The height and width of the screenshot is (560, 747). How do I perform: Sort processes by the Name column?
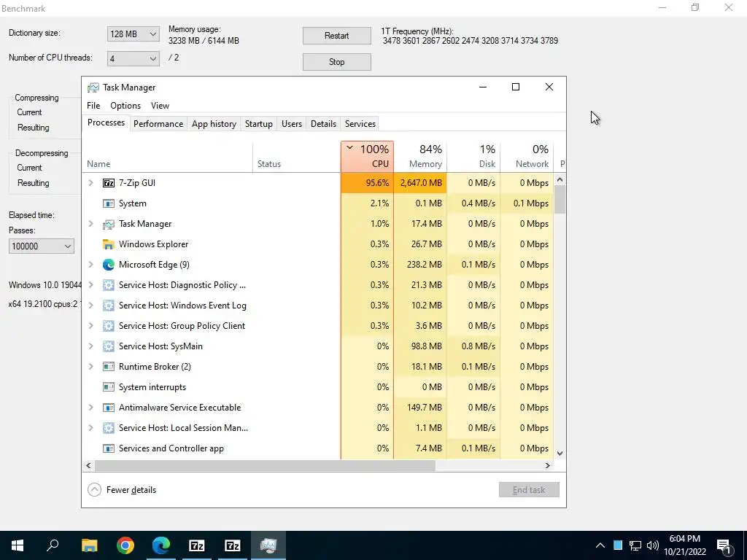167,157
